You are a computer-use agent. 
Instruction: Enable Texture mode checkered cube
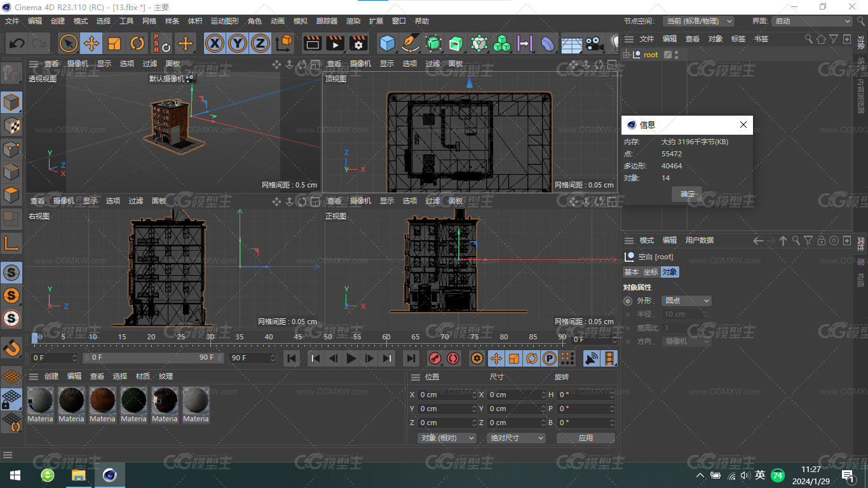click(x=11, y=125)
